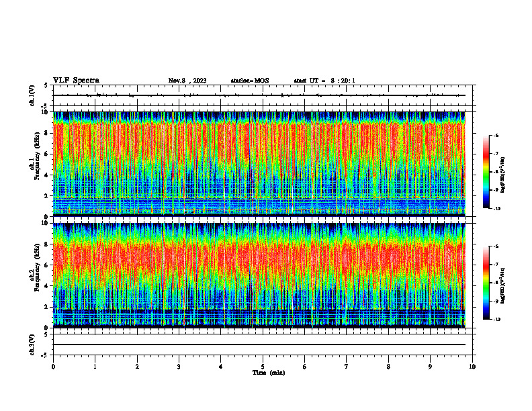Click the "VLF Spectra" title text
The image size is (532, 411).
pyautogui.click(x=76, y=81)
